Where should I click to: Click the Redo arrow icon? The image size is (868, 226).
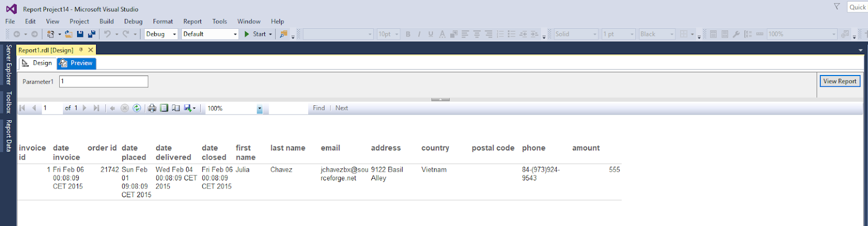pos(126,34)
